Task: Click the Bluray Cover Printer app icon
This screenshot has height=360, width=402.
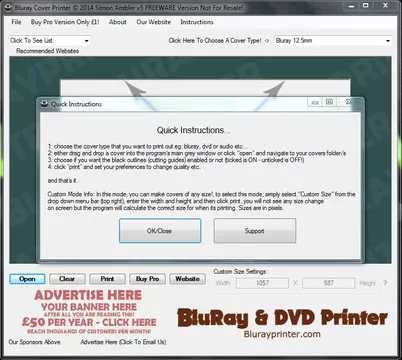Action: (8, 7)
